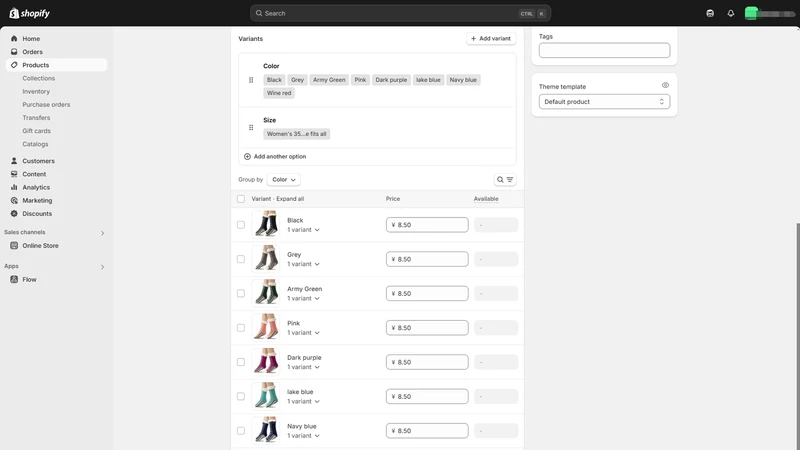Open Catalogs in sidebar
800x450 pixels.
click(35, 144)
